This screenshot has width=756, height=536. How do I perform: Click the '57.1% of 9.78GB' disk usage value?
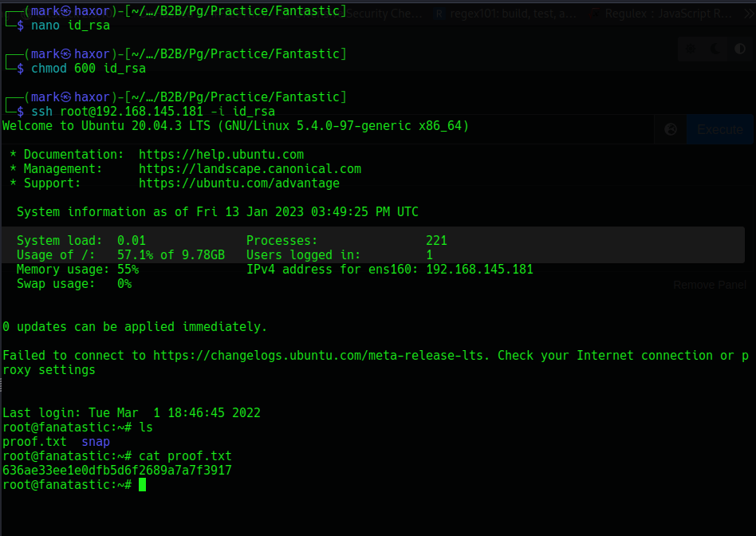(x=171, y=254)
